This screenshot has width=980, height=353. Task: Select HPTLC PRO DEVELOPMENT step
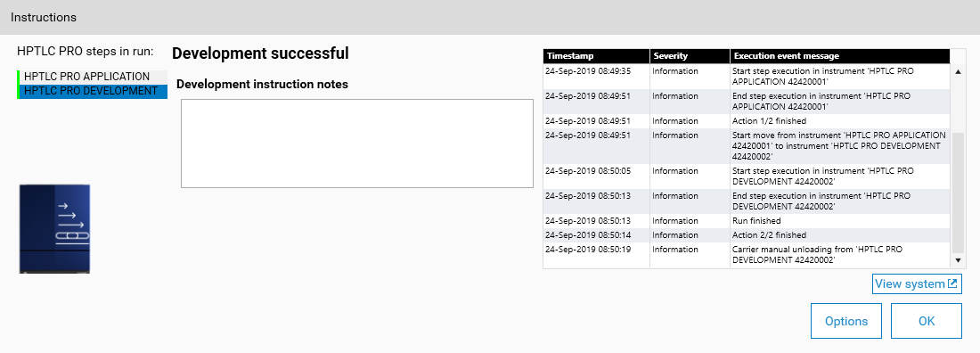pos(93,92)
